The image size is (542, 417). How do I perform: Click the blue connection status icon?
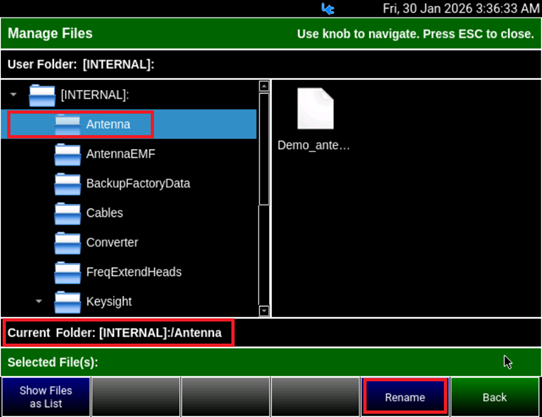pyautogui.click(x=327, y=8)
